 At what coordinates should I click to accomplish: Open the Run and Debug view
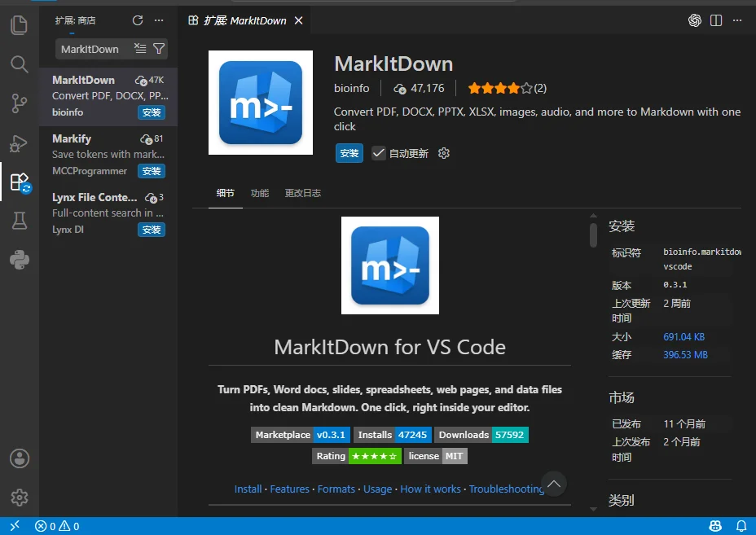pyautogui.click(x=20, y=143)
